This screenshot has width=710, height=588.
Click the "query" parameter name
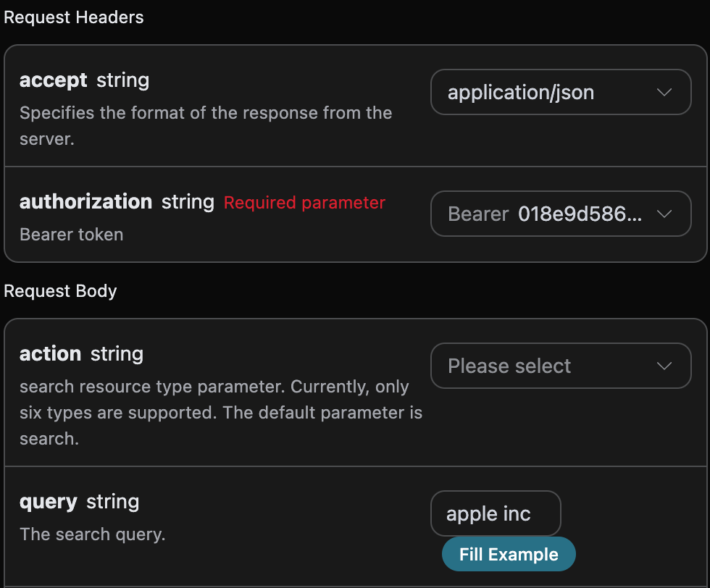(48, 502)
